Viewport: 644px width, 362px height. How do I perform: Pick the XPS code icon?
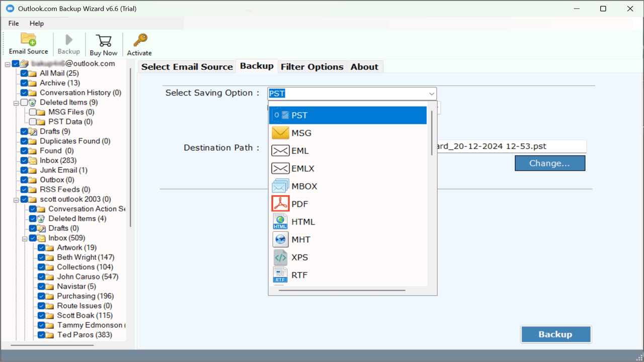(x=280, y=257)
